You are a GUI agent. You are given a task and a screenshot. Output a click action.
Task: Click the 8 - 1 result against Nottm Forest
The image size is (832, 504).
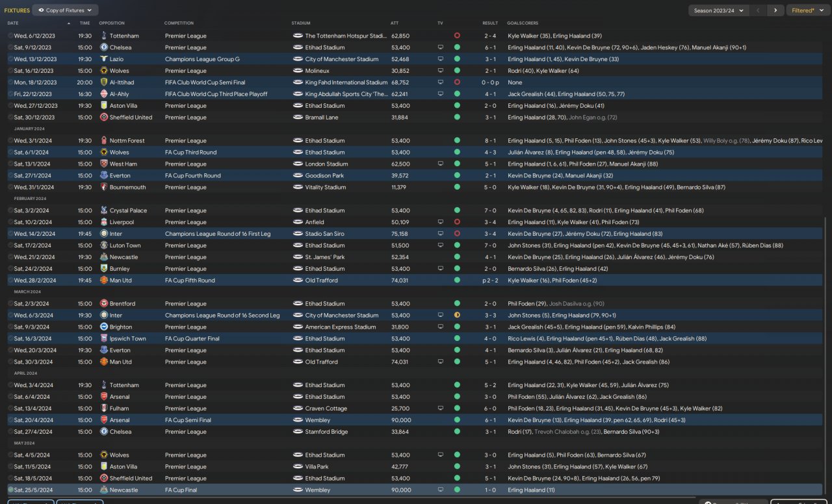[x=490, y=141]
